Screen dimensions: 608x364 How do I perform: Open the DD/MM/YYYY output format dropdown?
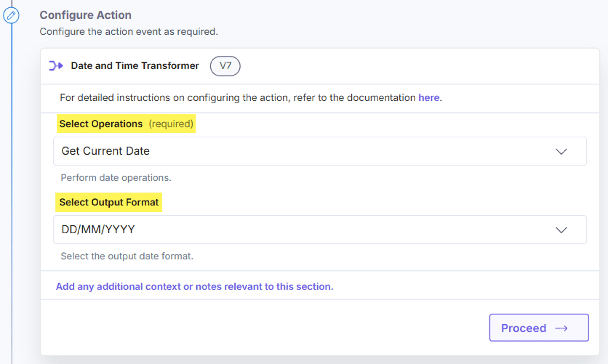pos(320,230)
